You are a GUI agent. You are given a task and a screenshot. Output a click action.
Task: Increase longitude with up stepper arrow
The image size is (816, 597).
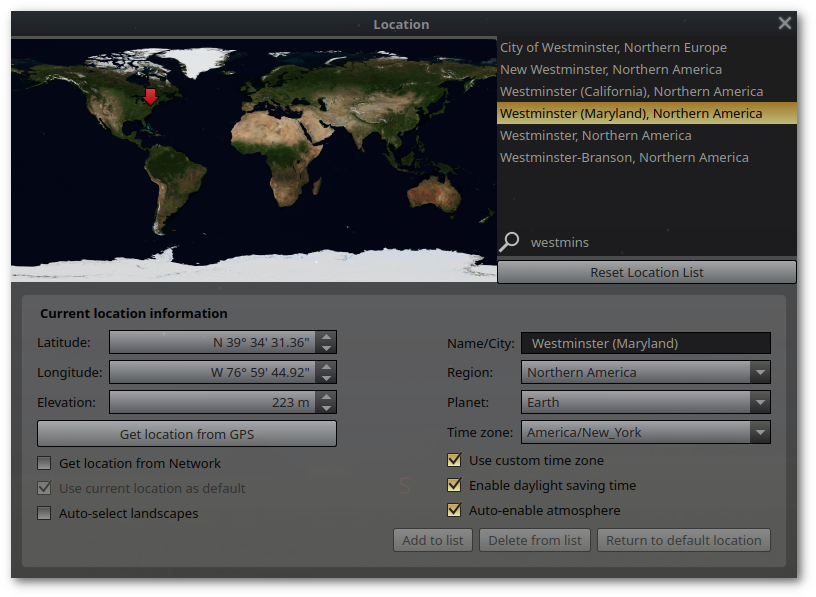326,367
